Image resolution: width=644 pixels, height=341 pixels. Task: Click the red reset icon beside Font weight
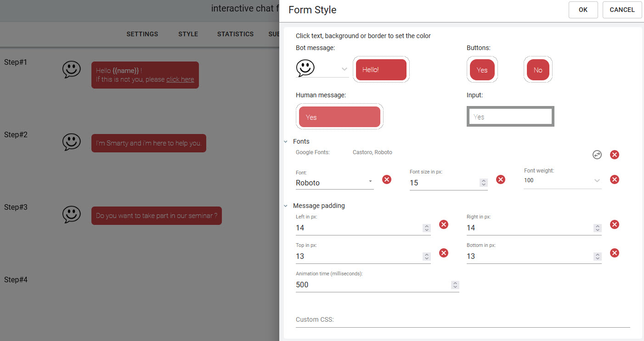[615, 179]
